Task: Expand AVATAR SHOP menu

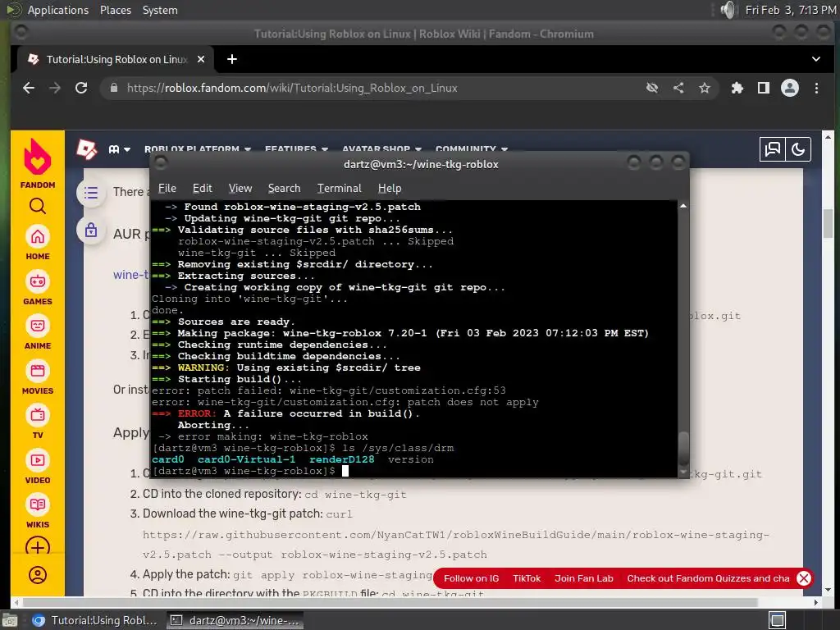Action: (381, 149)
